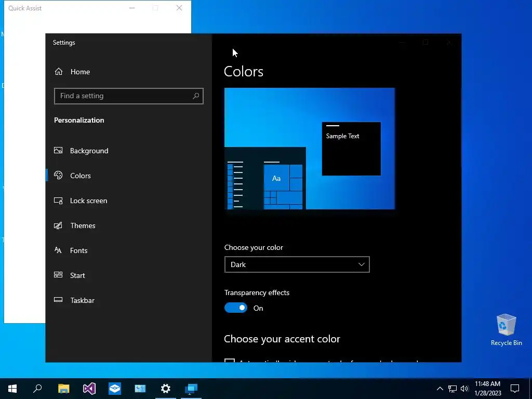This screenshot has height=399, width=532.
Task: Open File Explorer from taskbar
Action: [x=63, y=389]
